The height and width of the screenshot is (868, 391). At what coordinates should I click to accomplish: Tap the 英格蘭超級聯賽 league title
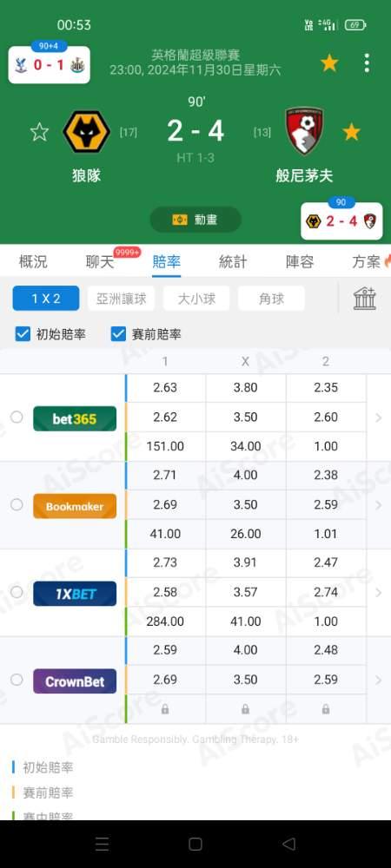195,55
